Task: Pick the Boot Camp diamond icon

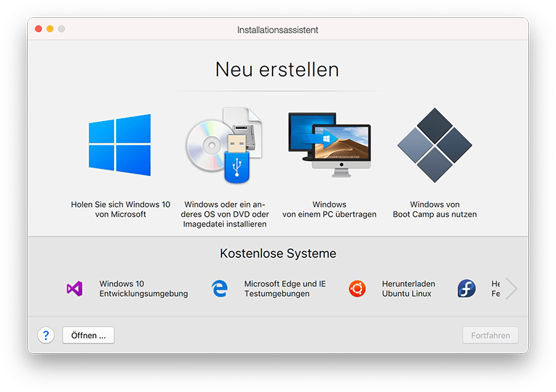Action: click(435, 145)
